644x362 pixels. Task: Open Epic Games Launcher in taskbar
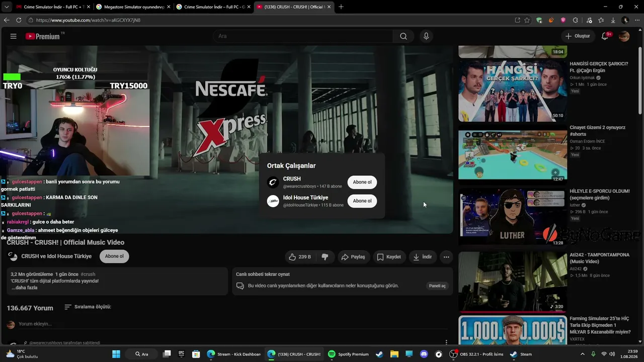(181, 354)
